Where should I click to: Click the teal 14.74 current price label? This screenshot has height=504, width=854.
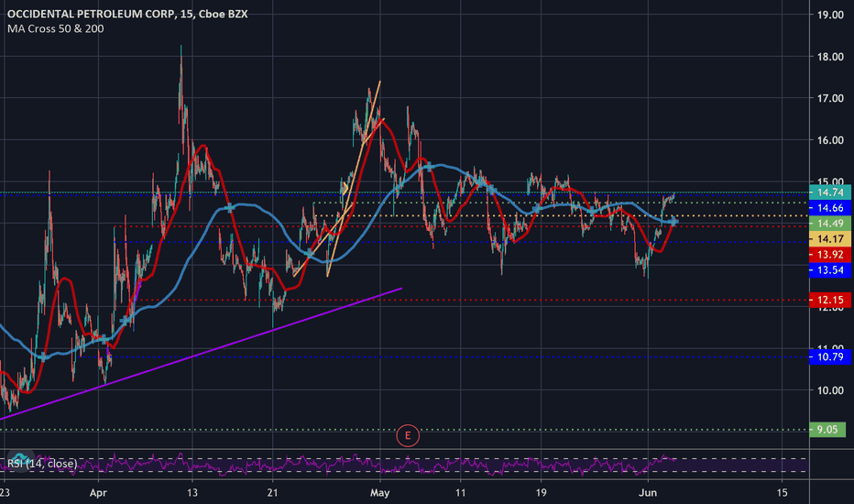tap(830, 192)
